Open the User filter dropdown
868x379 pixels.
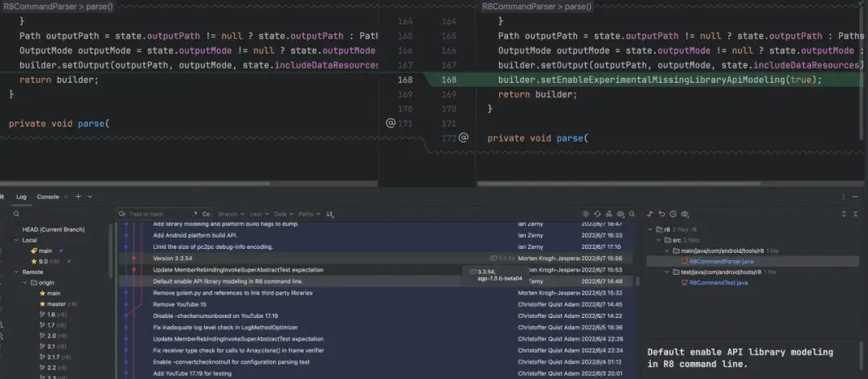click(x=258, y=214)
